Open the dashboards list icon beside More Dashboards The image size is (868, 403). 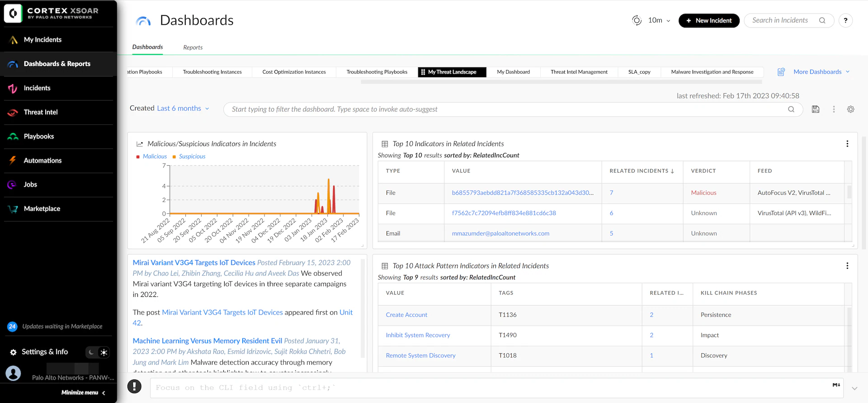pos(781,72)
